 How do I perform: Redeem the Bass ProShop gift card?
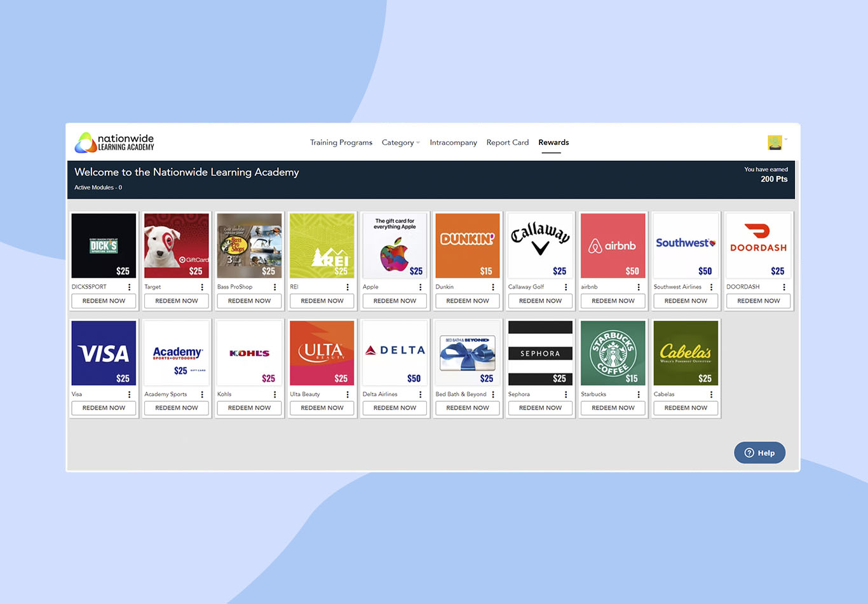(x=249, y=301)
